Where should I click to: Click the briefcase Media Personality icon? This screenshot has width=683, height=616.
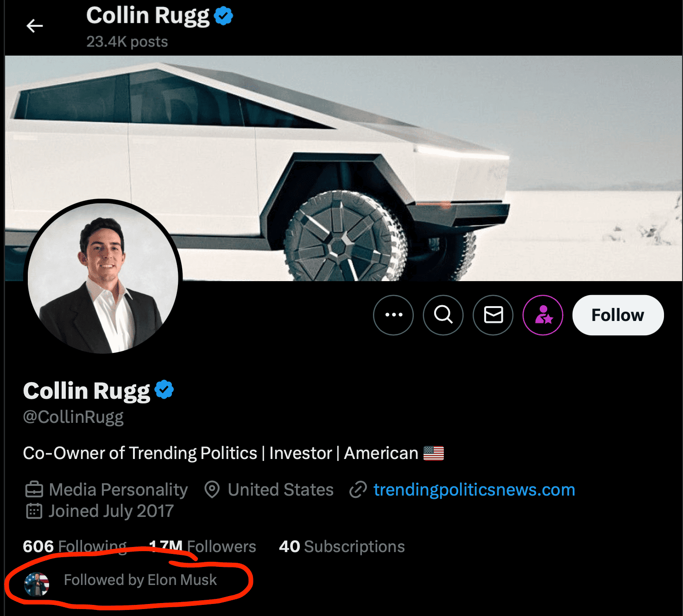click(x=34, y=490)
